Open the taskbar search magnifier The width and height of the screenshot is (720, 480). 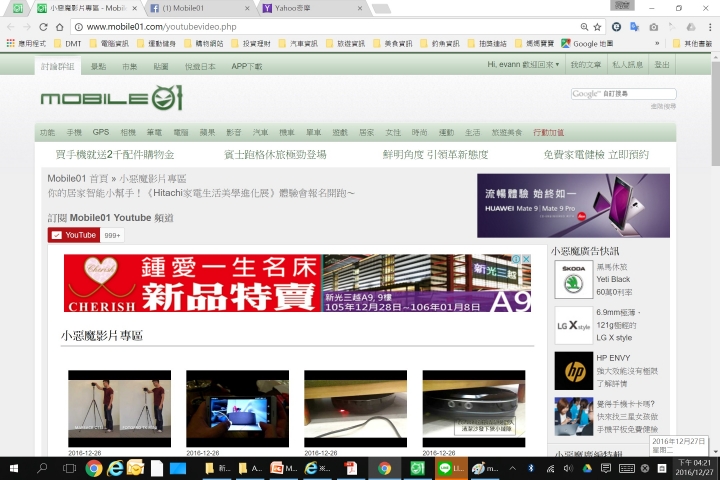coord(42,469)
